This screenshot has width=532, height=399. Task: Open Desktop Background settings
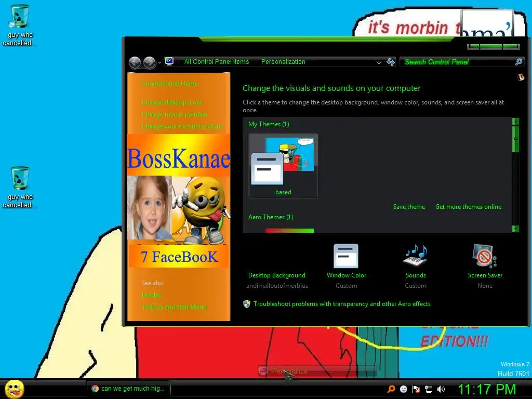(x=277, y=275)
